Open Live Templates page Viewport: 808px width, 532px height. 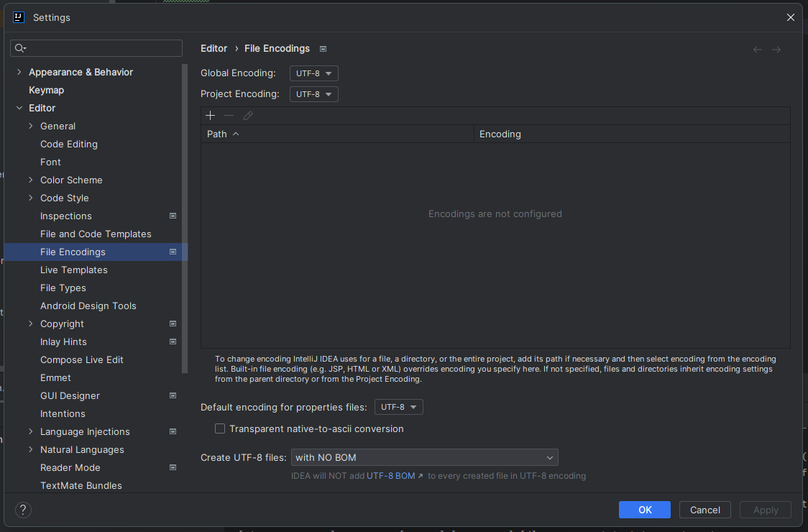[74, 270]
